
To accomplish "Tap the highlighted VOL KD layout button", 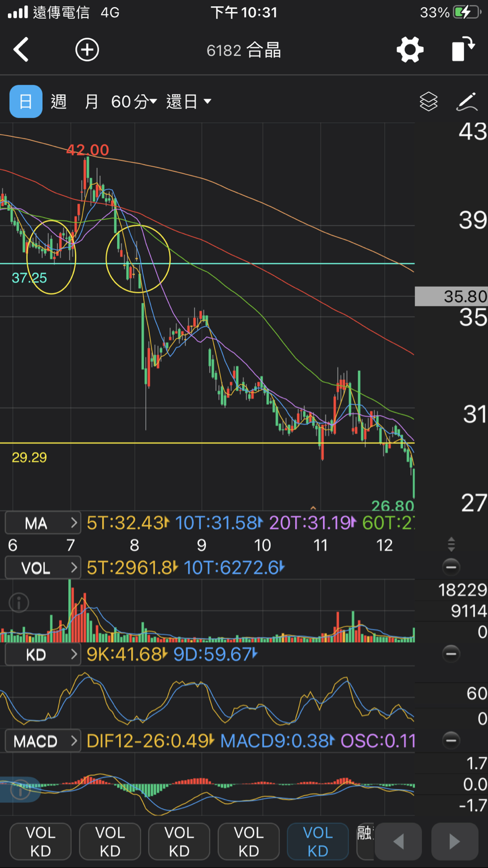I will [x=318, y=841].
